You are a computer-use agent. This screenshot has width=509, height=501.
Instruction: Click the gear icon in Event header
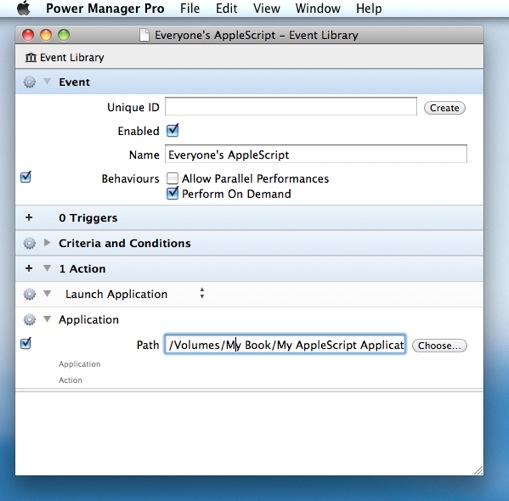point(29,82)
